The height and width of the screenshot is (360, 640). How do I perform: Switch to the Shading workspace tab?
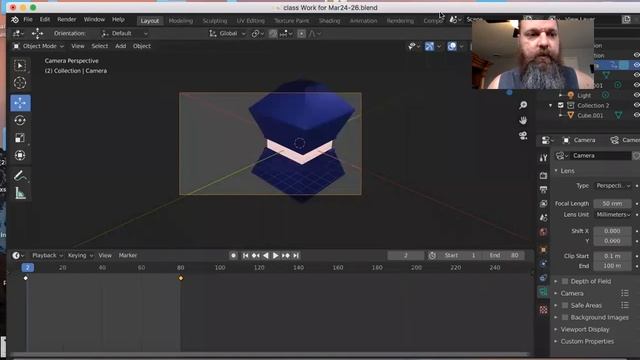coord(329,21)
